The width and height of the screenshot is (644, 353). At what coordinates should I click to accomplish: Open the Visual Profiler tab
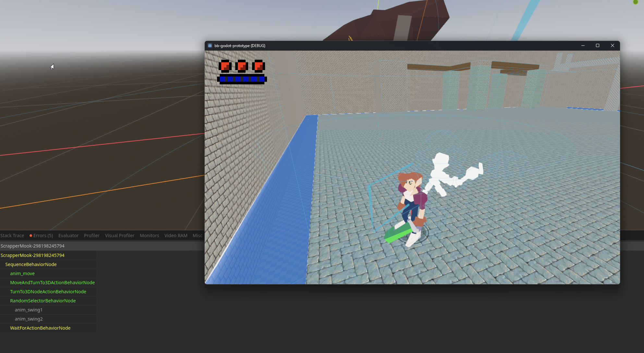(x=119, y=236)
